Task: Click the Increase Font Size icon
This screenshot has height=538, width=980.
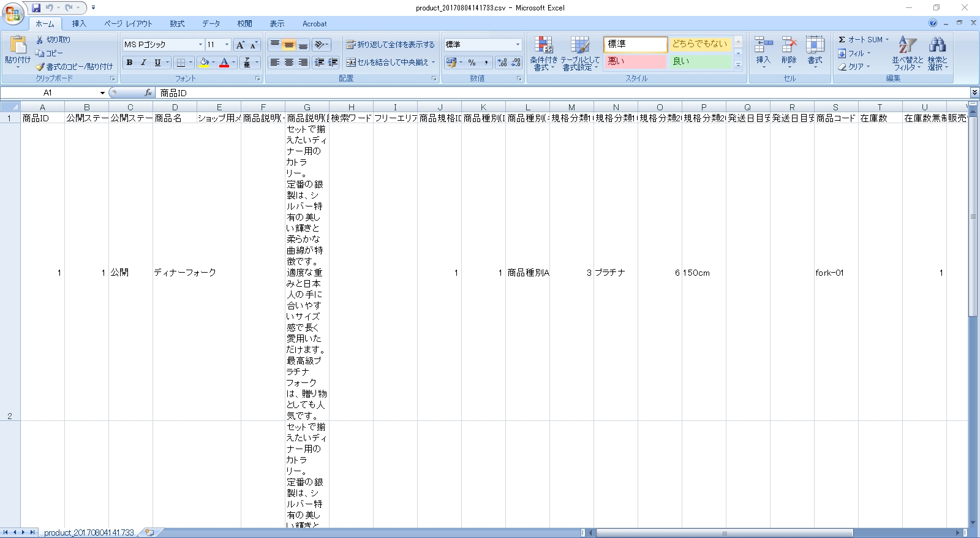Action: pyautogui.click(x=241, y=45)
